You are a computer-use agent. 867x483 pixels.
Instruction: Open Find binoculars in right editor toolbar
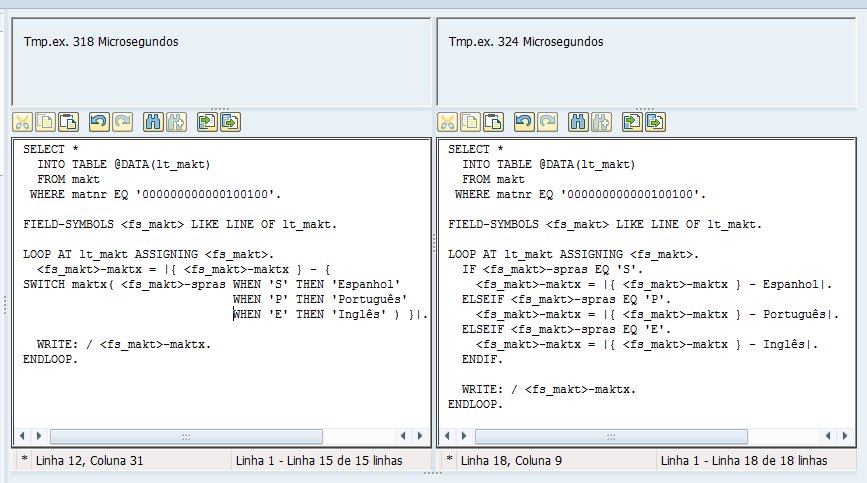(578, 122)
